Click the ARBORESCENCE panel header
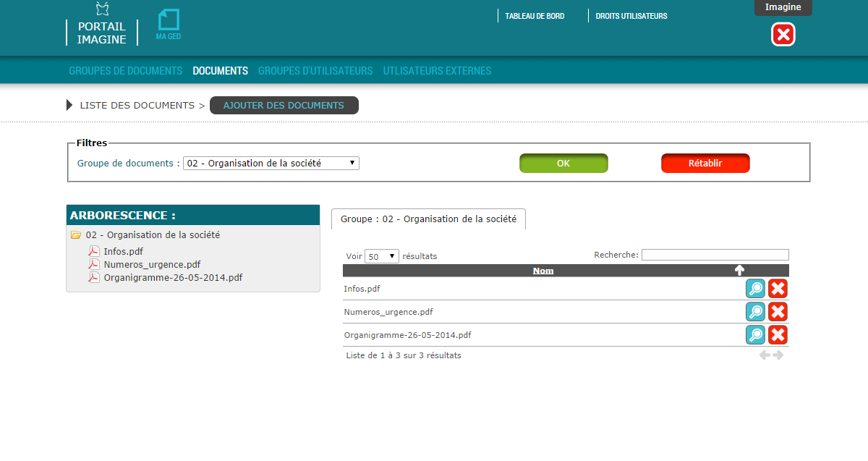Image resolution: width=868 pixels, height=461 pixels. coord(193,215)
